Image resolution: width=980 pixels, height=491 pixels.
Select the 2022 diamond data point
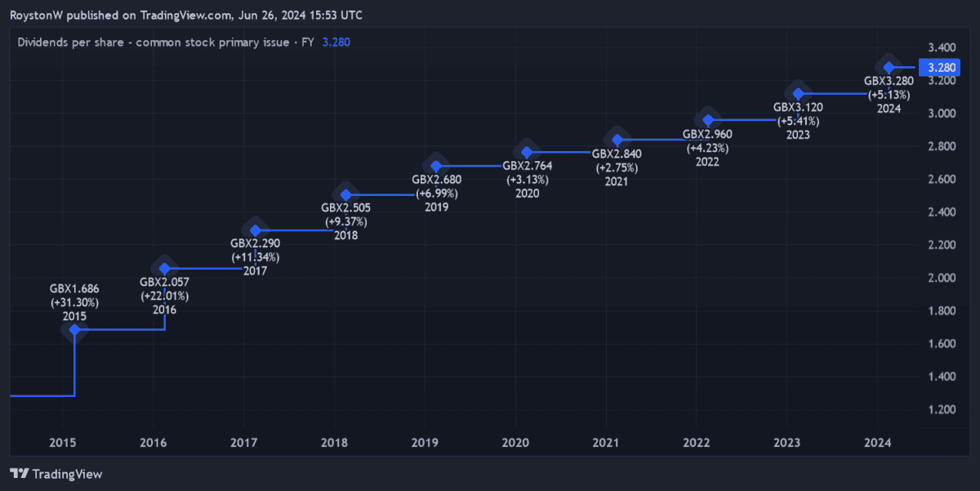(708, 120)
